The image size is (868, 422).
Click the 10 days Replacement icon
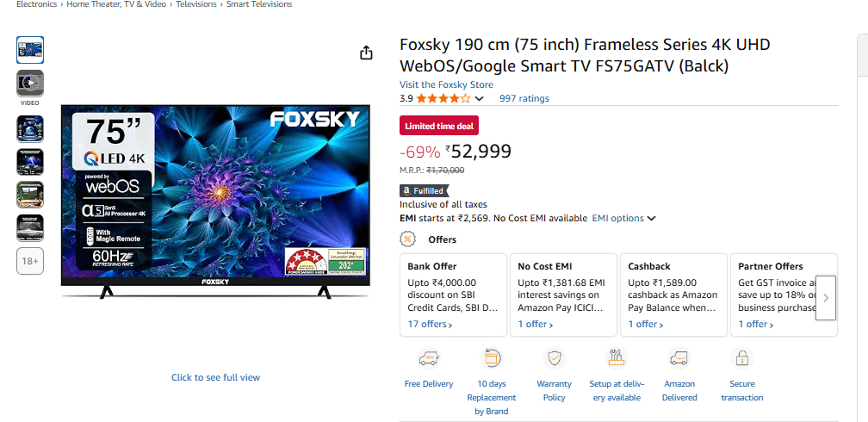492,358
